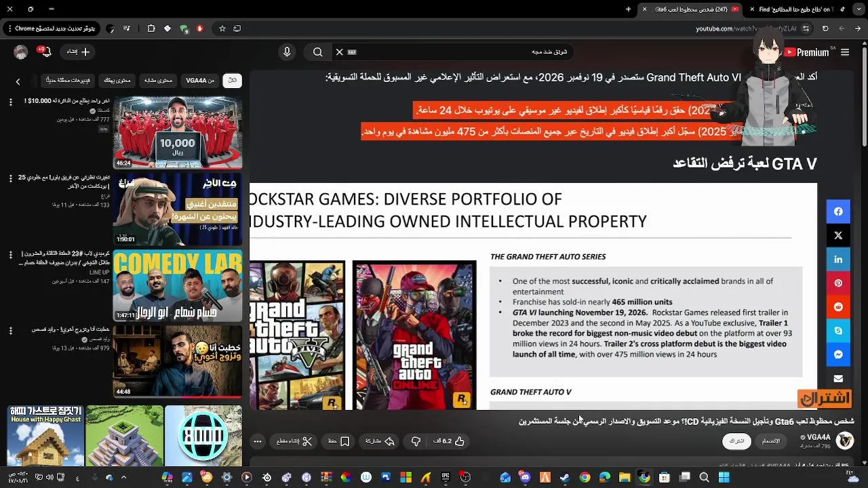
Task: Save video with the bookmark button
Action: 338,441
